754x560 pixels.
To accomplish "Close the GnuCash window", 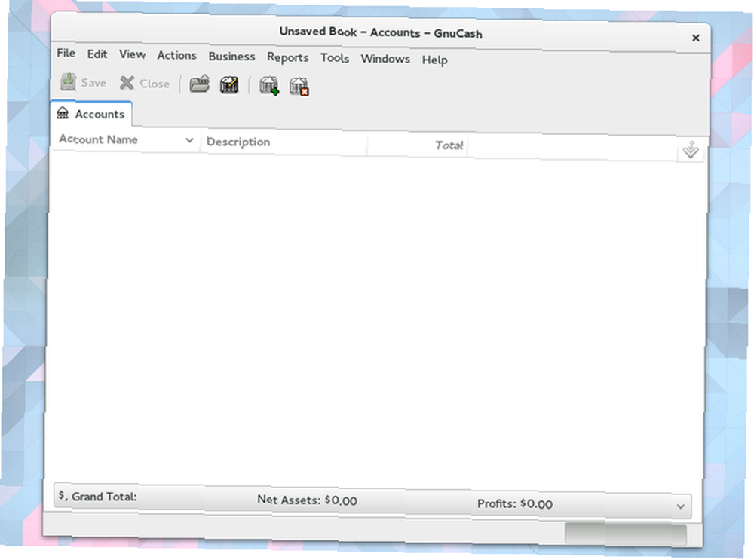I will coord(695,38).
